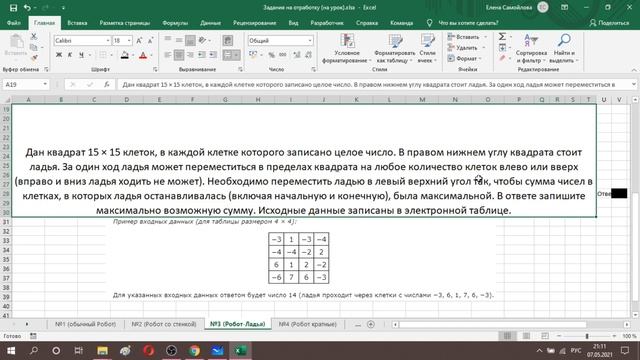Image resolution: width=640 pixels, height=360 pixels.
Task: Click Вставить cells button
Action: [x=463, y=37]
